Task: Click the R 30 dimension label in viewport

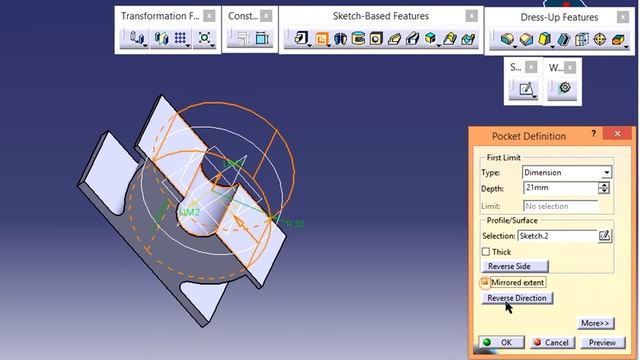Action: pyautogui.click(x=295, y=224)
